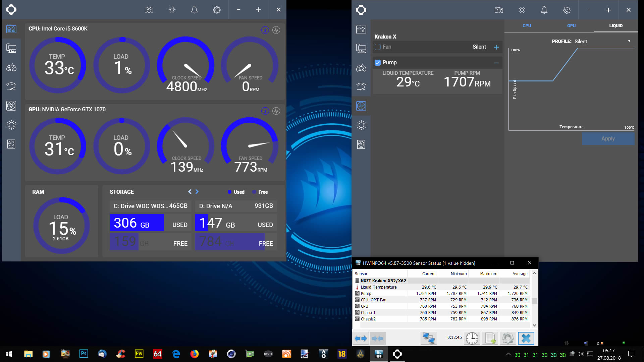644x362 pixels.
Task: Click HWiNFO reset clock icon
Action: pos(472,338)
